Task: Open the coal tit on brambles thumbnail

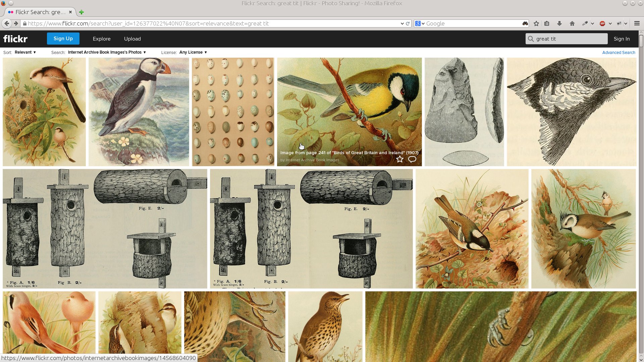Action: [472, 229]
